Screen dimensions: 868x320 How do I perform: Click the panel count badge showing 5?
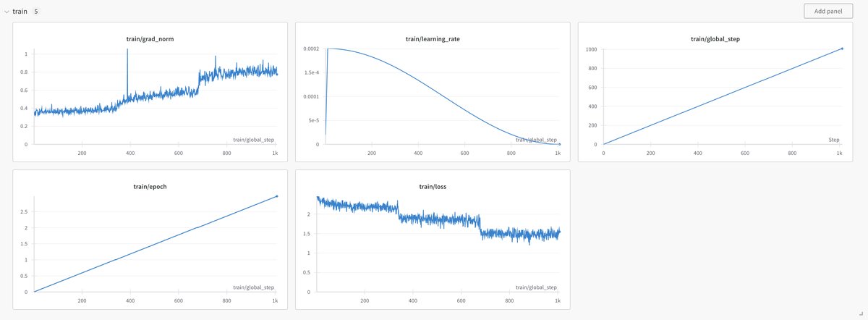click(x=36, y=12)
